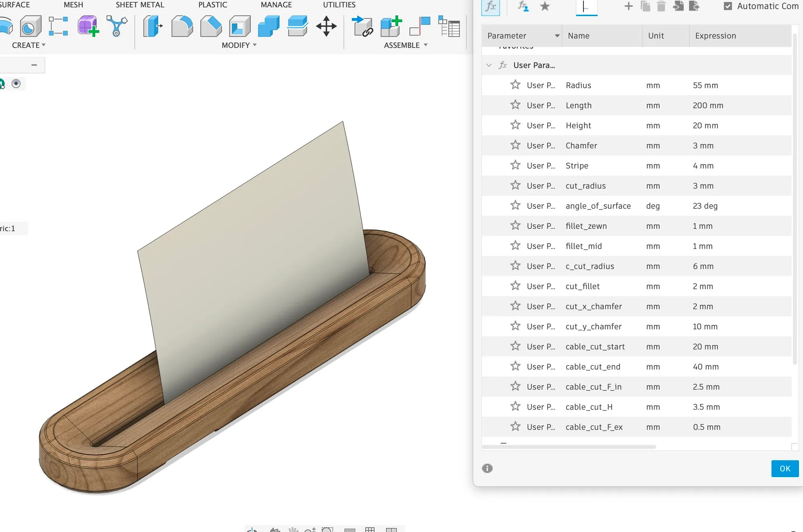Click the parameter search input field

tap(587, 7)
